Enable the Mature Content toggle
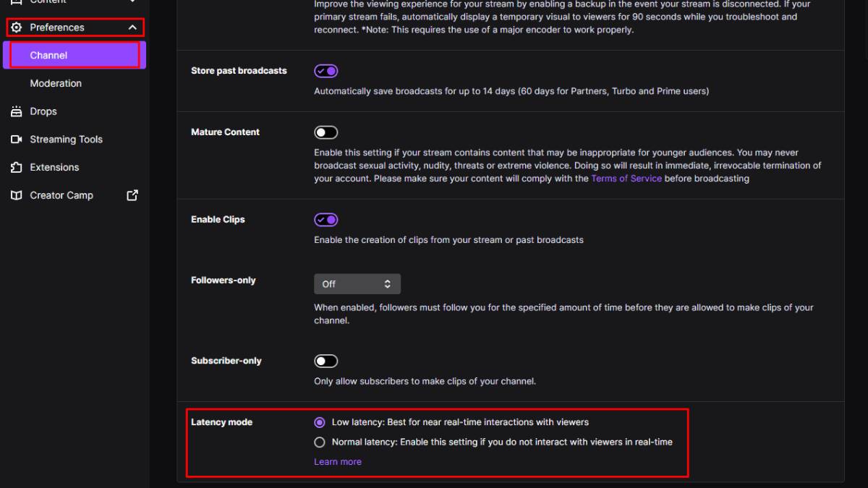Image resolution: width=868 pixels, height=488 pixels. (x=325, y=132)
